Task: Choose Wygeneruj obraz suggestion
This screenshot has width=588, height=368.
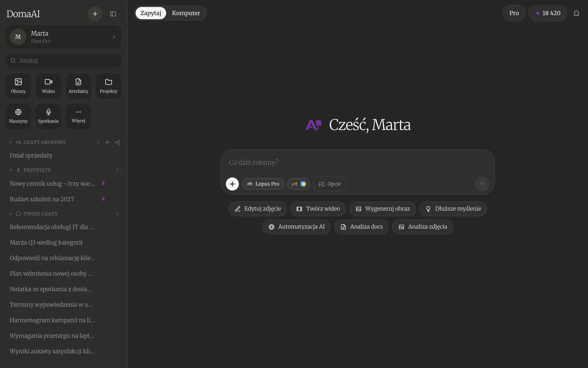Action: pyautogui.click(x=383, y=209)
